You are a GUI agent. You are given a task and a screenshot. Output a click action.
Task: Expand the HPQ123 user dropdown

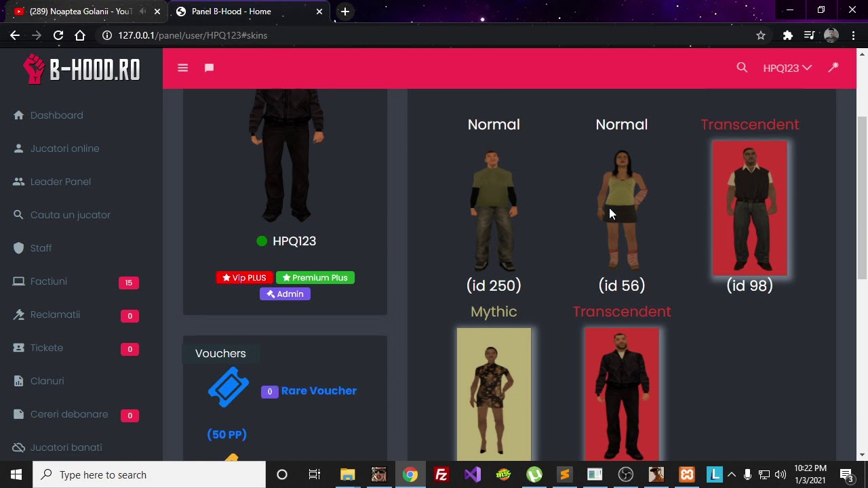coord(787,68)
